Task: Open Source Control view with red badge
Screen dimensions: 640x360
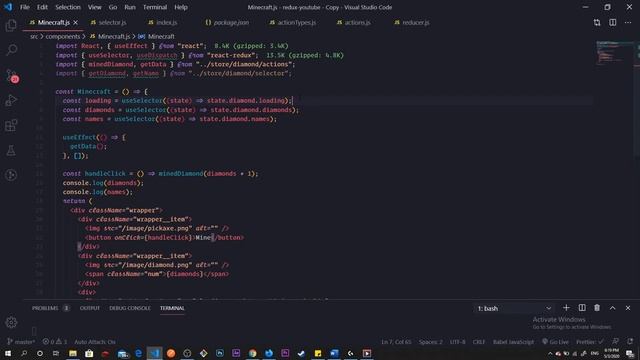Action: coord(12,76)
